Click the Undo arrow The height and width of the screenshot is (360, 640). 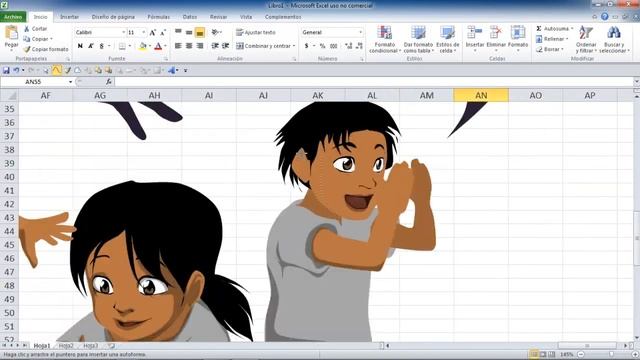[x=16, y=70]
